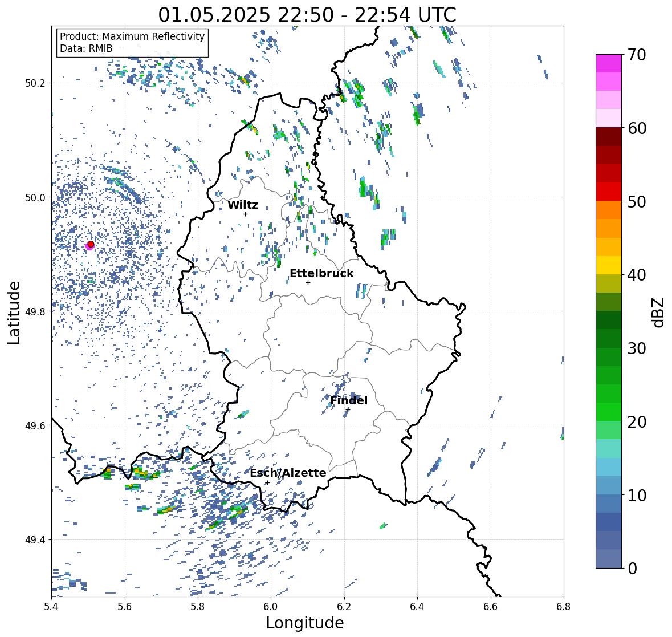Click the 10 colorbar tick label

coord(637,495)
